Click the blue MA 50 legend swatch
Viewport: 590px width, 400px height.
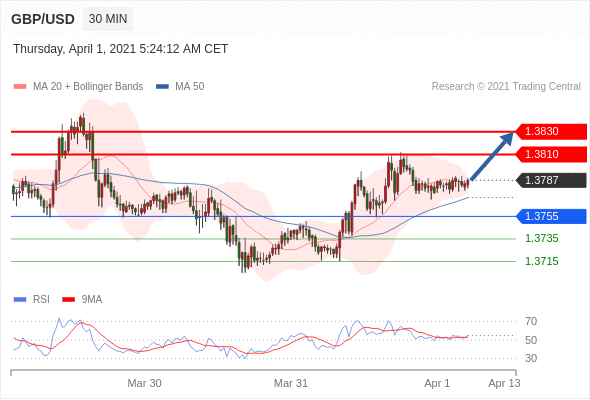(162, 87)
